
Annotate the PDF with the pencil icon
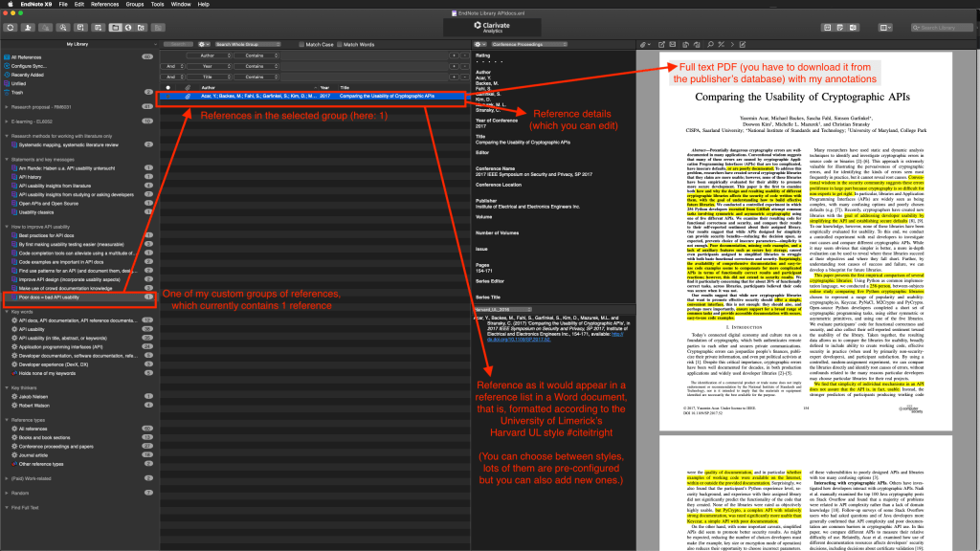pyautogui.click(x=743, y=44)
